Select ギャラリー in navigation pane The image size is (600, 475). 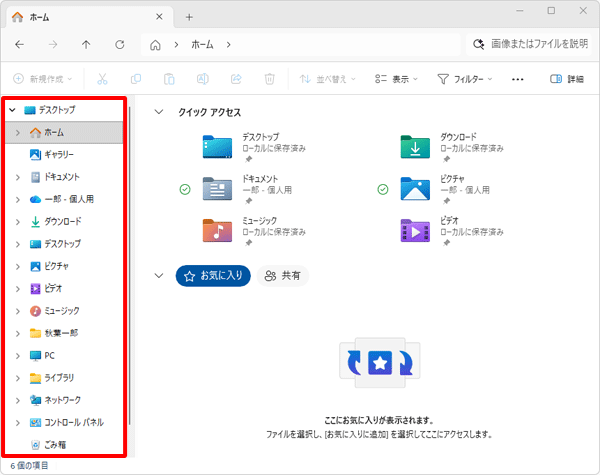(x=59, y=155)
